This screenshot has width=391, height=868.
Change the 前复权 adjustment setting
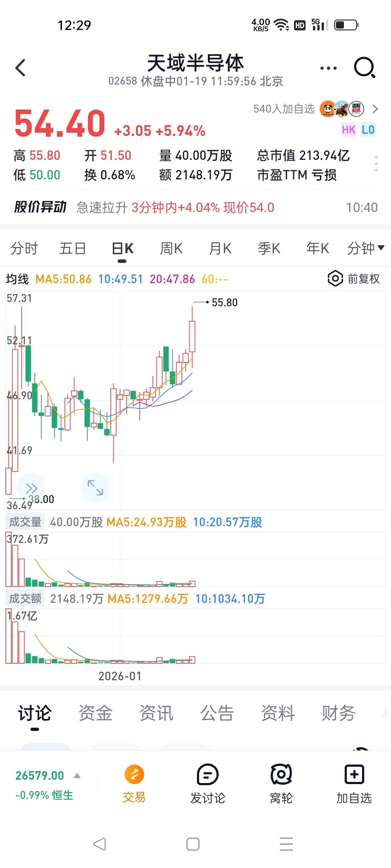pyautogui.click(x=363, y=279)
